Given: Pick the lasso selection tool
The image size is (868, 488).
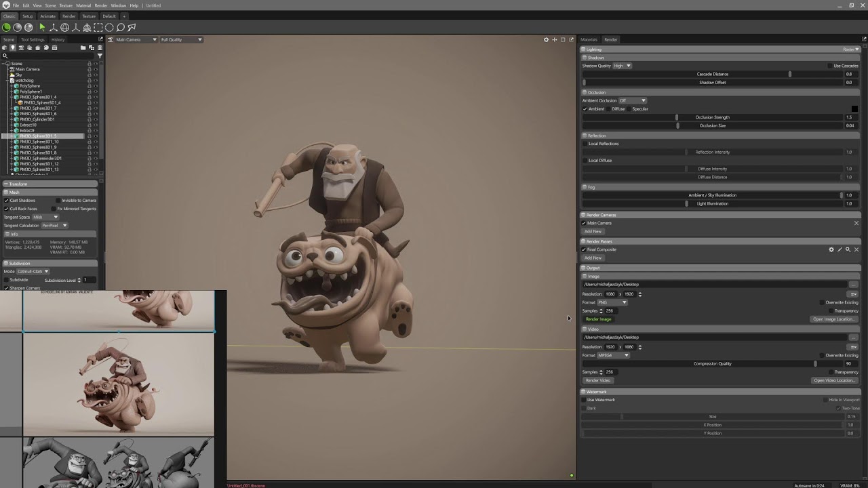Looking at the screenshot, I should [120, 27].
